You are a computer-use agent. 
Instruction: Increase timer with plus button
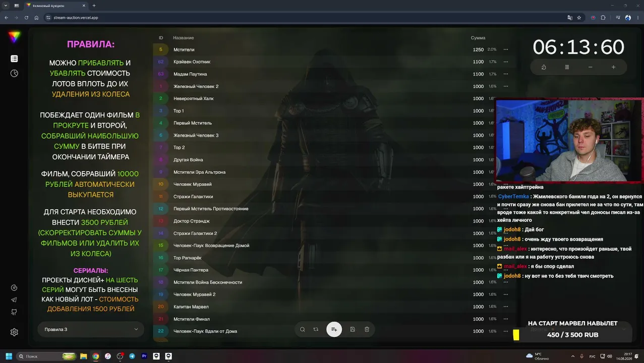coord(613,67)
